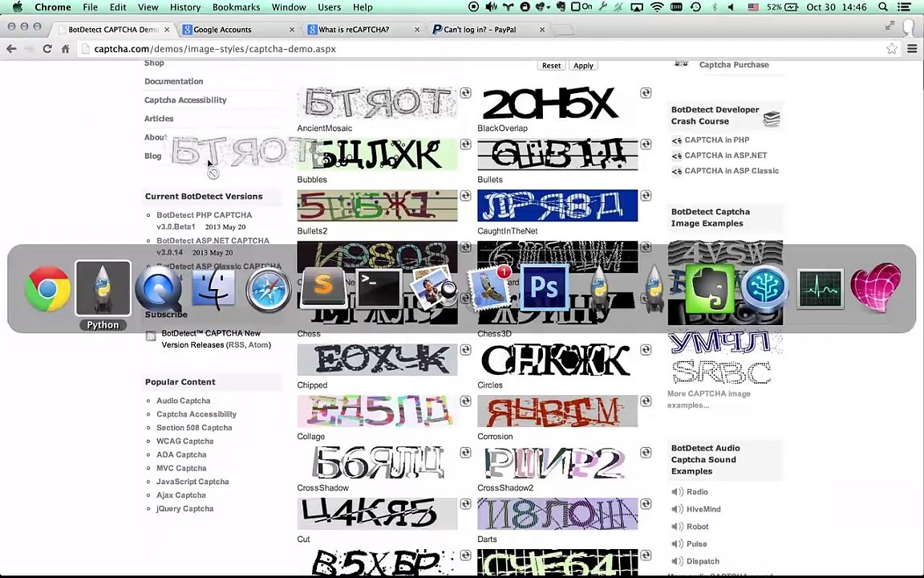Switch to Terminal in the app switcher
This screenshot has width=924, height=578.
(379, 289)
